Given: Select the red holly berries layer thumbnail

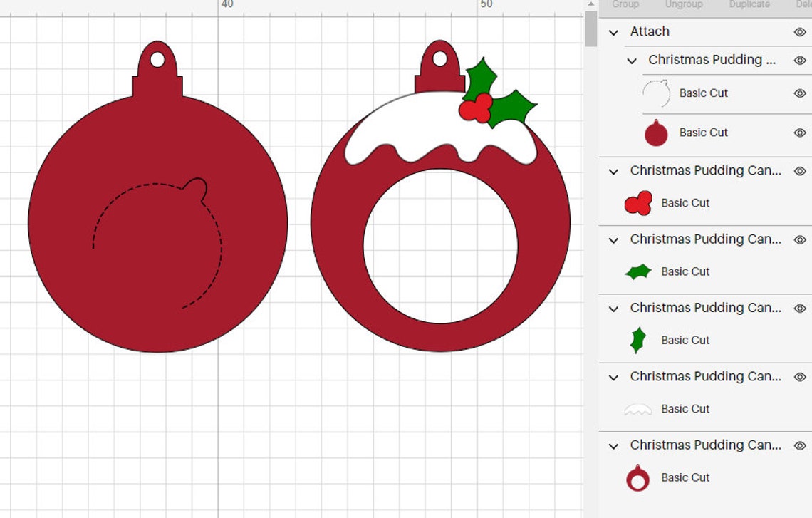Looking at the screenshot, I should point(637,203).
